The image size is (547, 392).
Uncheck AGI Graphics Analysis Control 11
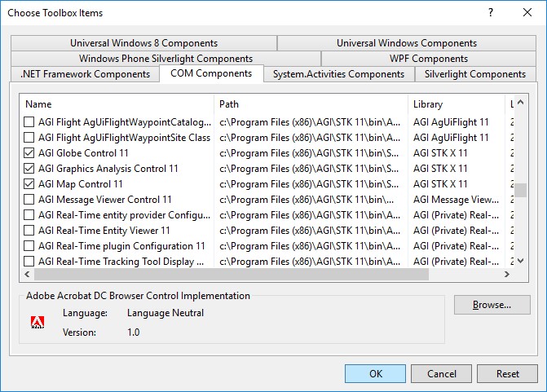[x=29, y=169]
